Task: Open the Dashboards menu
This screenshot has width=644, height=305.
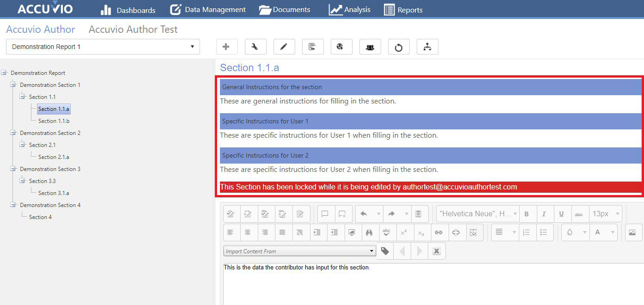Action: pos(128,10)
